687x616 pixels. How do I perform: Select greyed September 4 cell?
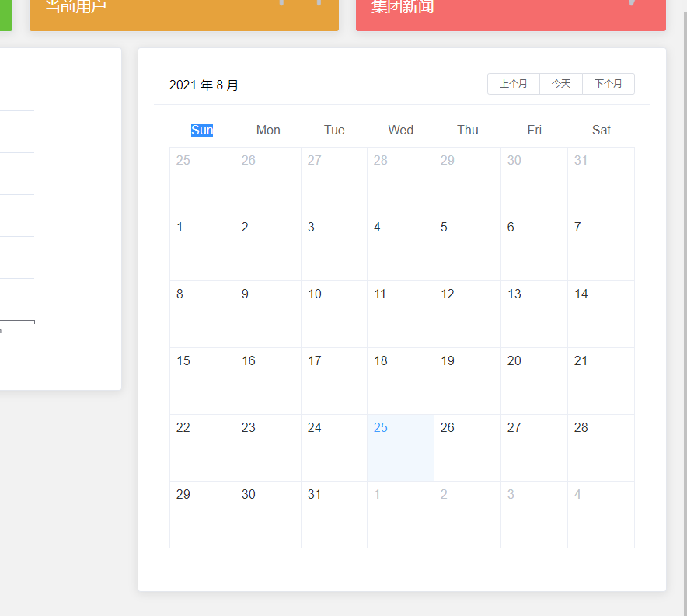tap(602, 515)
